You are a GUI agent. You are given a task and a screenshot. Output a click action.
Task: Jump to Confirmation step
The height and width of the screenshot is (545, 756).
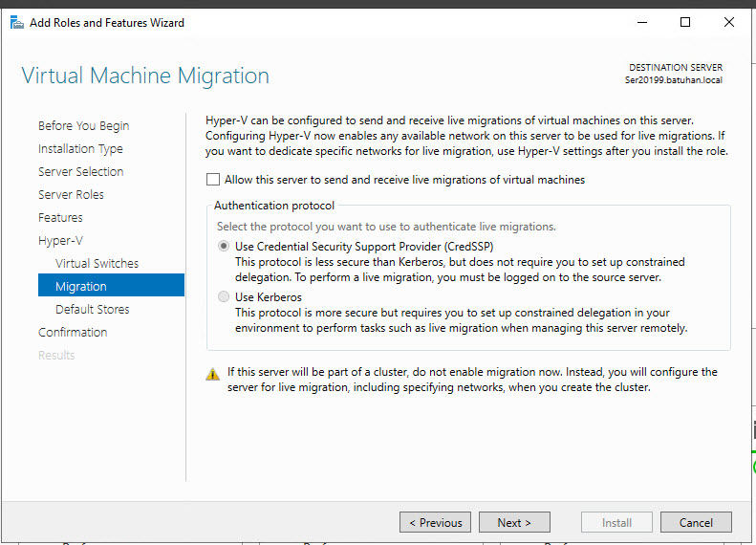[73, 333]
